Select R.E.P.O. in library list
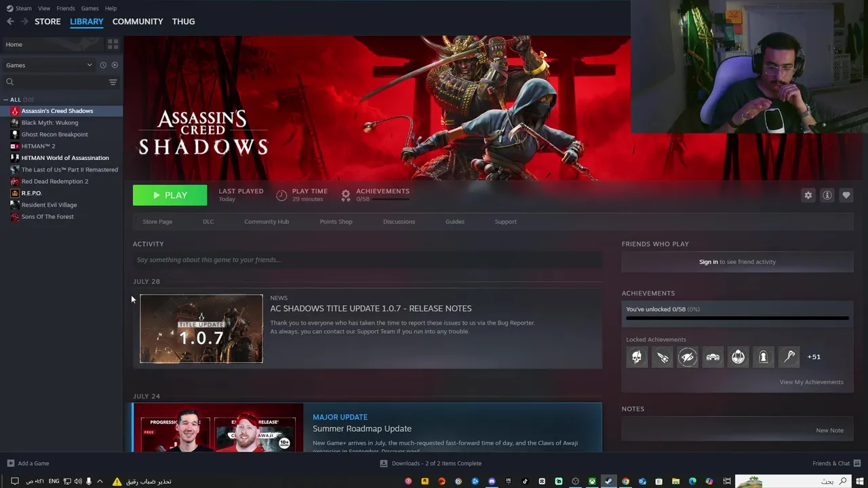Viewport: 868px width, 488px height. [31, 193]
